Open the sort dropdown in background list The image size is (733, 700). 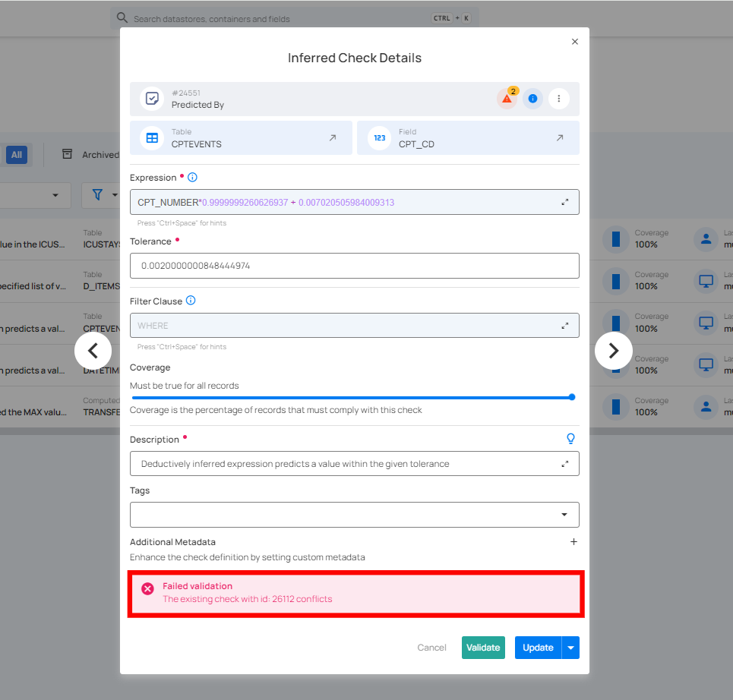pyautogui.click(x=55, y=195)
